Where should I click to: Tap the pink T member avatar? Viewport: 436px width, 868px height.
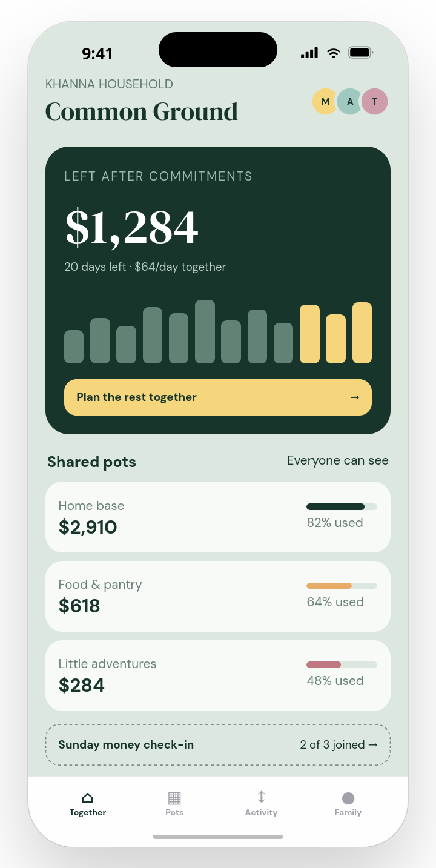click(375, 102)
